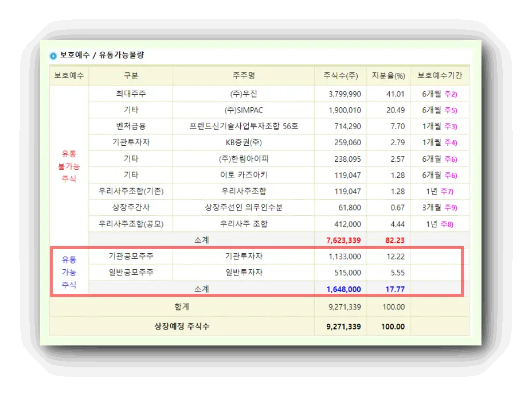Viewport: 532px width, 396px height.
Task: Click the highlighted 소계 value 1,648,000
Action: click(344, 289)
